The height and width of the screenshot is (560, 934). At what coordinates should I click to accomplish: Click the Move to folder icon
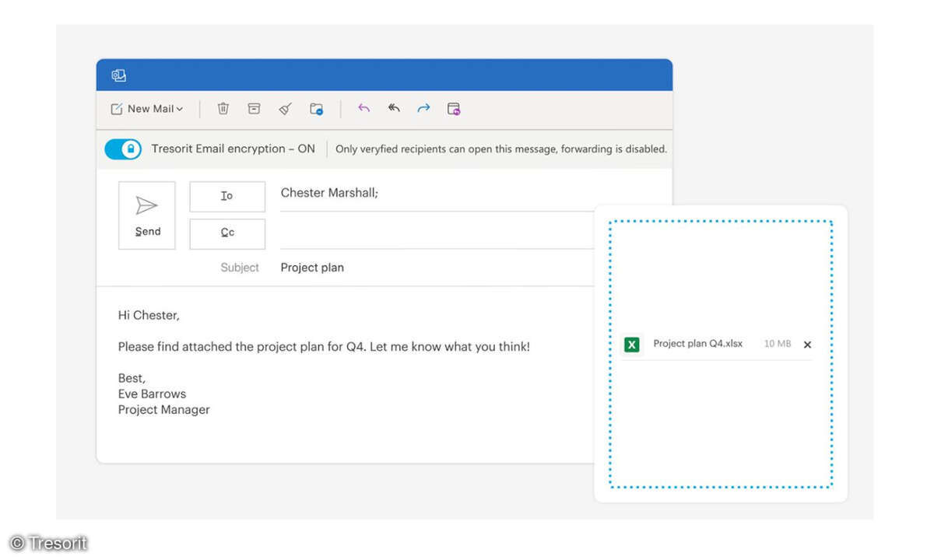click(316, 109)
